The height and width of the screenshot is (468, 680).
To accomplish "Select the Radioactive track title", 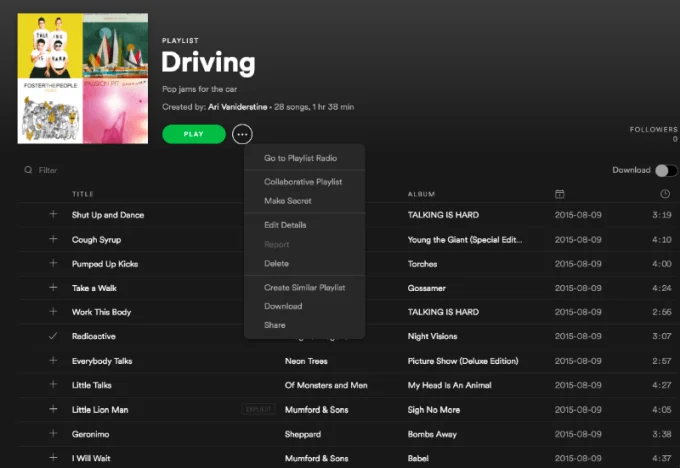I will (x=94, y=336).
